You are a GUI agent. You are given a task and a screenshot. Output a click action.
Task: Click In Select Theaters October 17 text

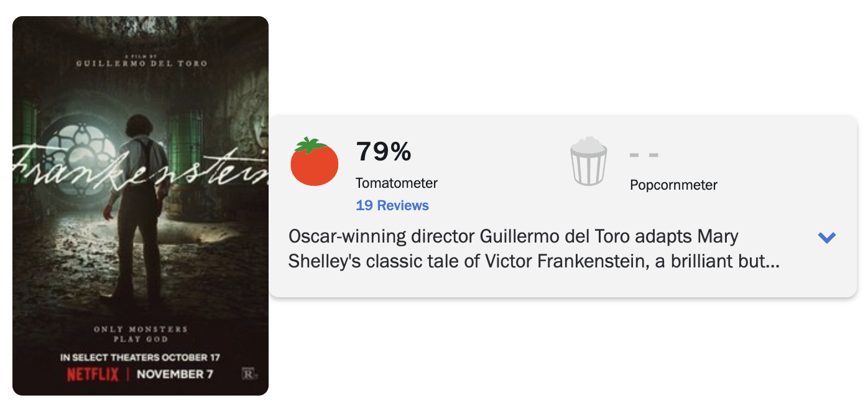coord(140,357)
